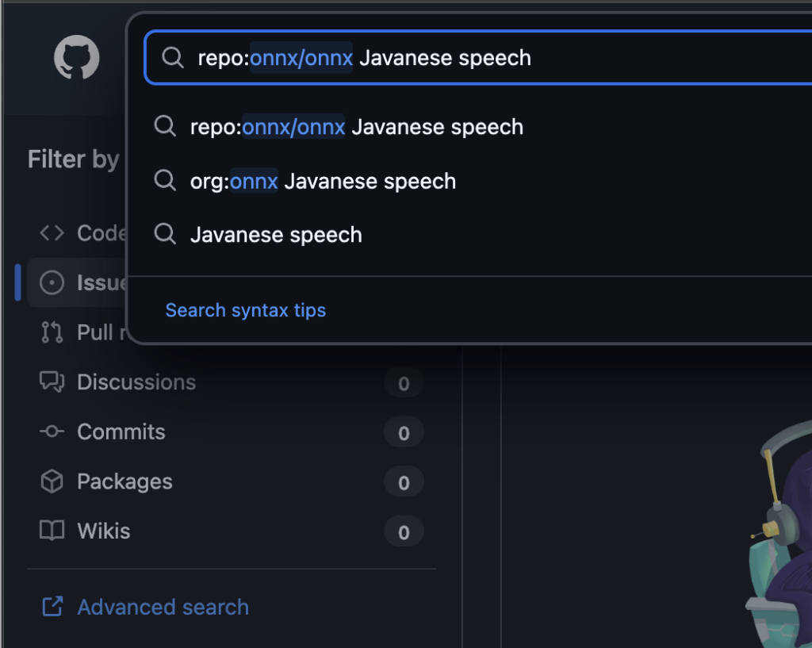Select the Packages filter label

coord(124,481)
